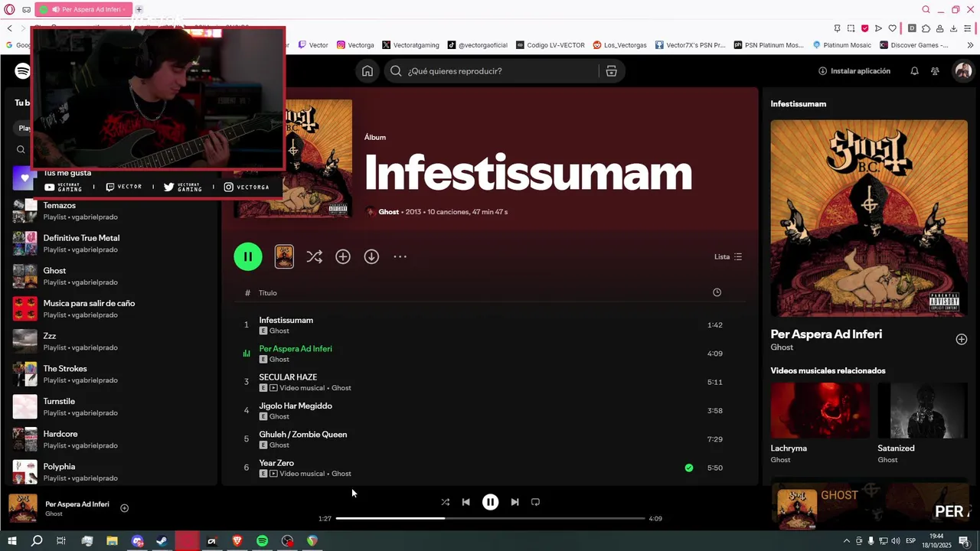The image size is (980, 551).
Task: Go to Spotify home via house icon
Action: [367, 71]
